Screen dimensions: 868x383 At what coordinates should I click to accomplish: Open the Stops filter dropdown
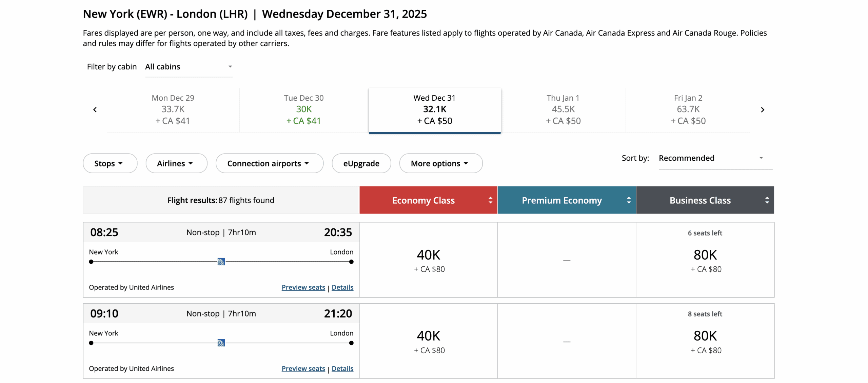[110, 163]
